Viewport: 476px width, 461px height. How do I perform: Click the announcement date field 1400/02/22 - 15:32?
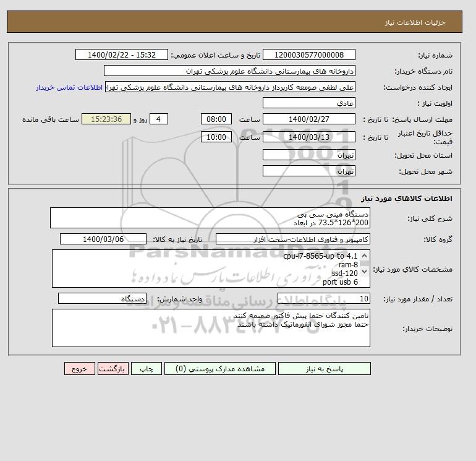[x=121, y=54]
